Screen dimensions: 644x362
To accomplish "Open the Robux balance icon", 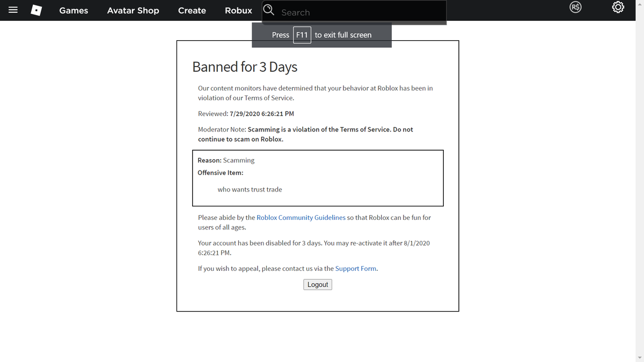I will coord(576,8).
